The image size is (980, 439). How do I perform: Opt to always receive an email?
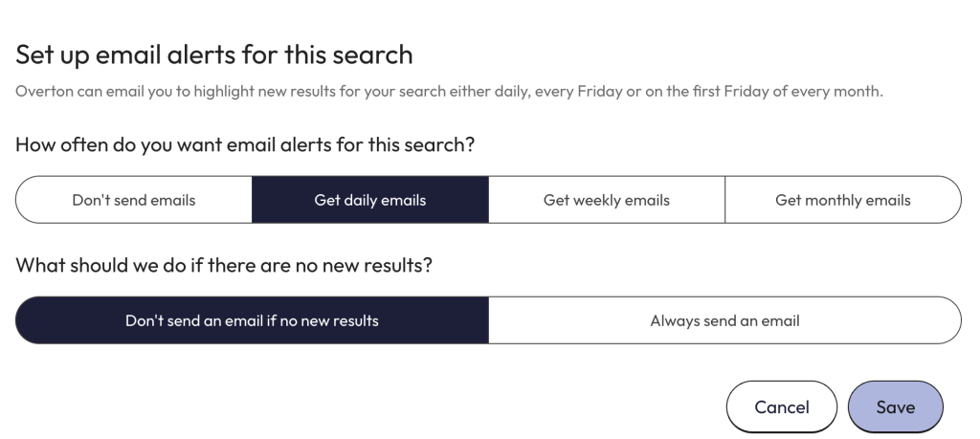724,320
